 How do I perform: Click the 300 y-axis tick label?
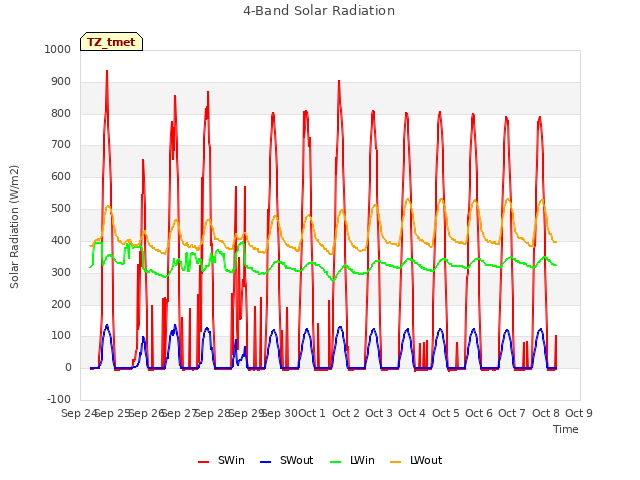point(61,272)
